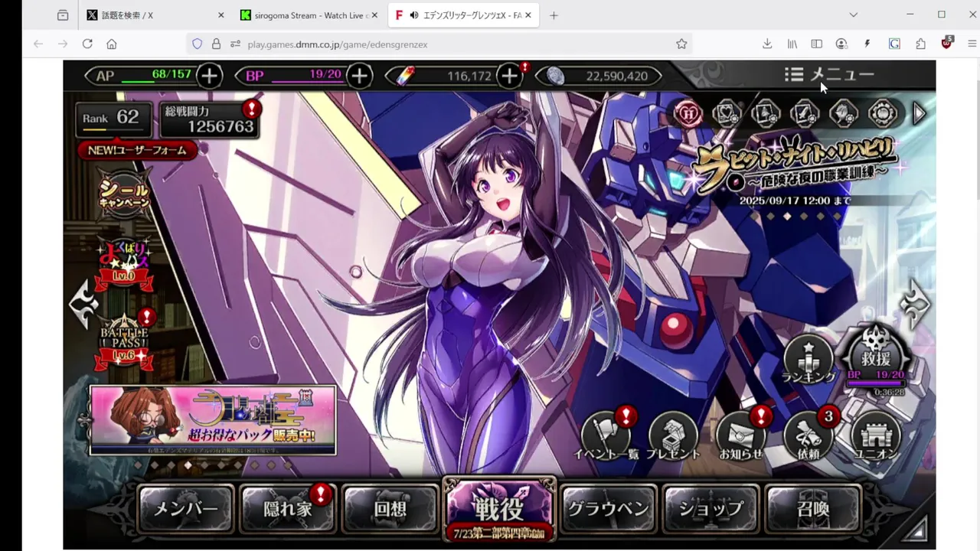Select the メンバー tab

(x=186, y=508)
